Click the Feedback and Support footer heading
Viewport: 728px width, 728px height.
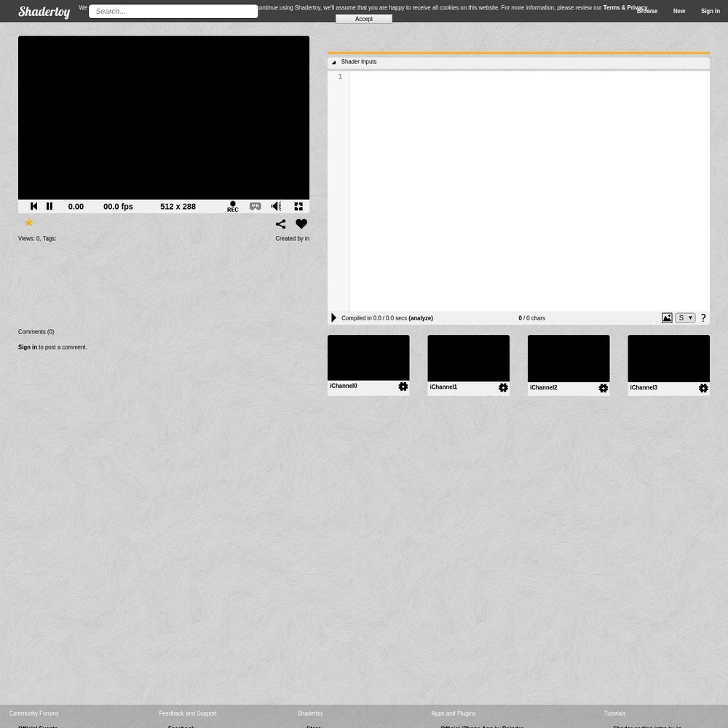point(188,713)
